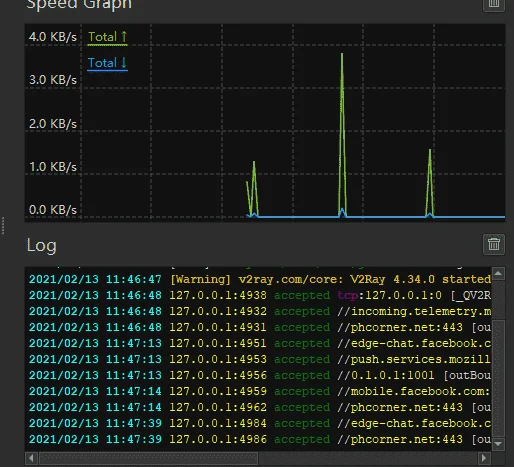The width and height of the screenshot is (514, 467).
Task: Click the log scroll down arrow
Action: point(498,444)
